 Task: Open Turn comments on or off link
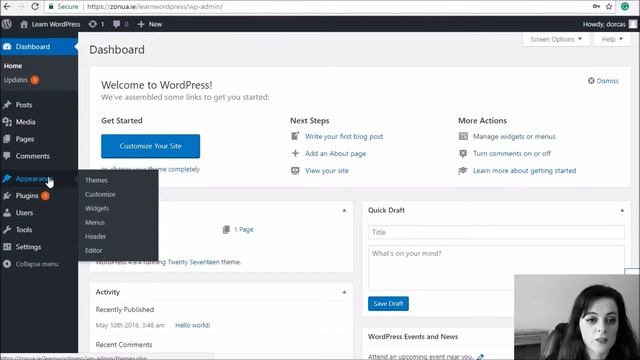[x=512, y=153]
